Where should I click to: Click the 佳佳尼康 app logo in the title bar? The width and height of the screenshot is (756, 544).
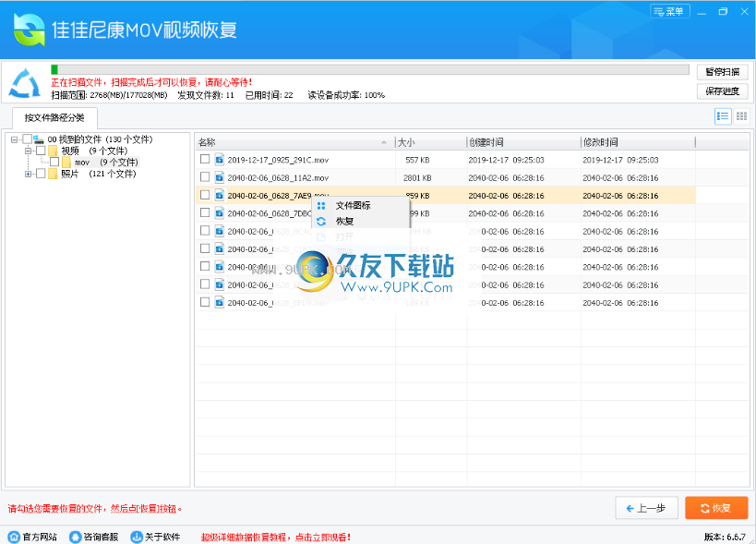click(29, 30)
